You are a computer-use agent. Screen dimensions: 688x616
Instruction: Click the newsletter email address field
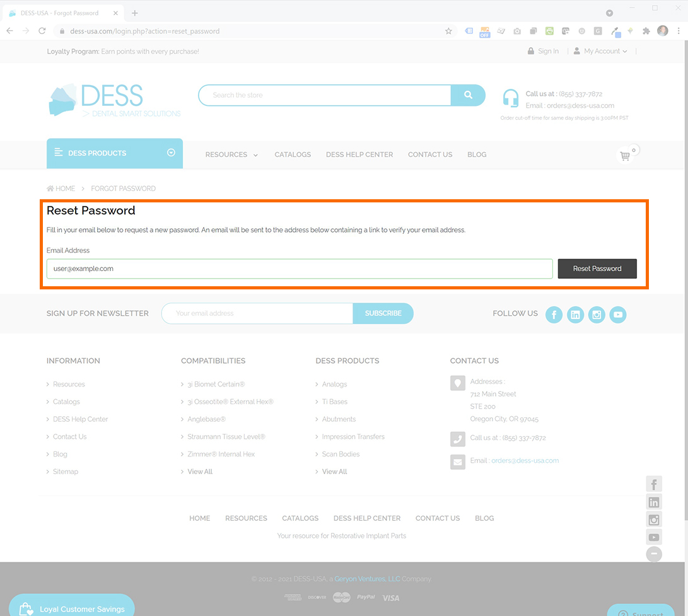[257, 313]
